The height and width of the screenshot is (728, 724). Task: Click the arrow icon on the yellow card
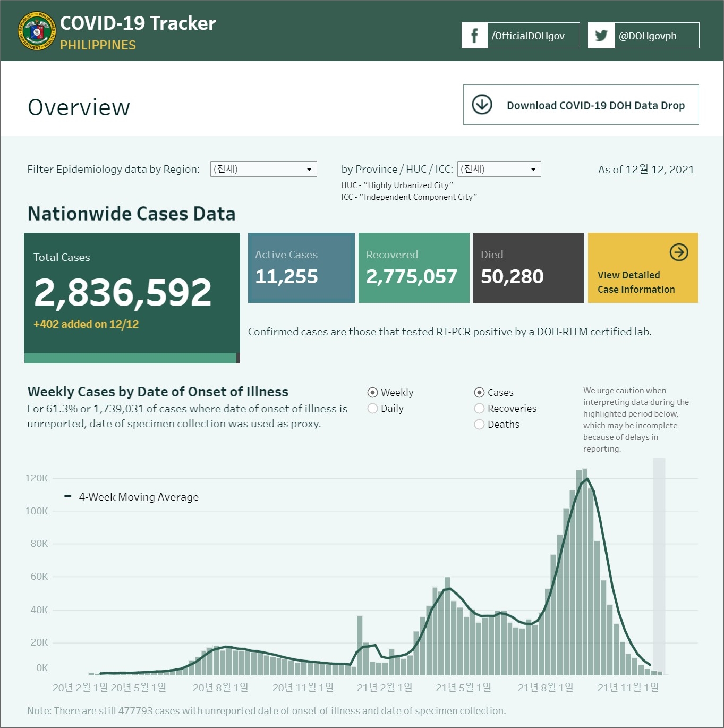pyautogui.click(x=679, y=252)
